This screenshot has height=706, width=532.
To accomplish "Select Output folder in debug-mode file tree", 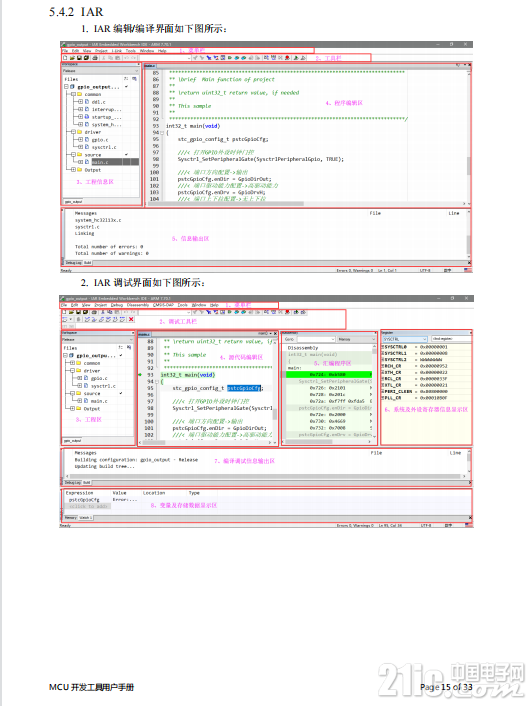I will pos(92,409).
